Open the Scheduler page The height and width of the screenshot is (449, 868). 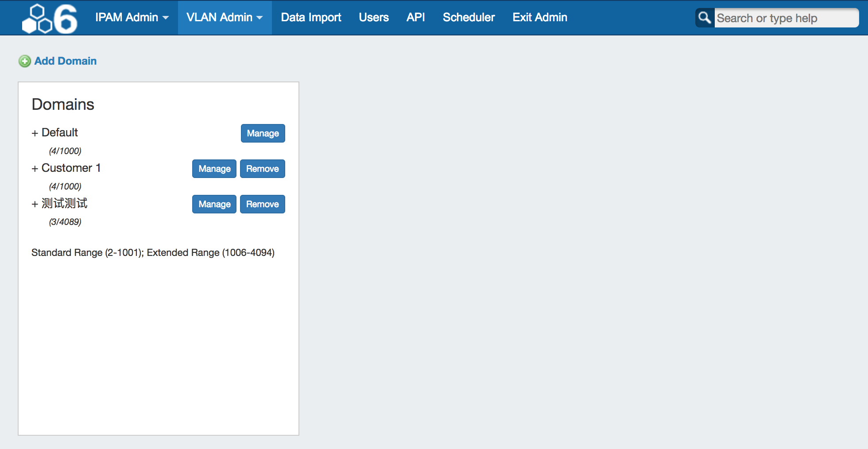pyautogui.click(x=469, y=18)
